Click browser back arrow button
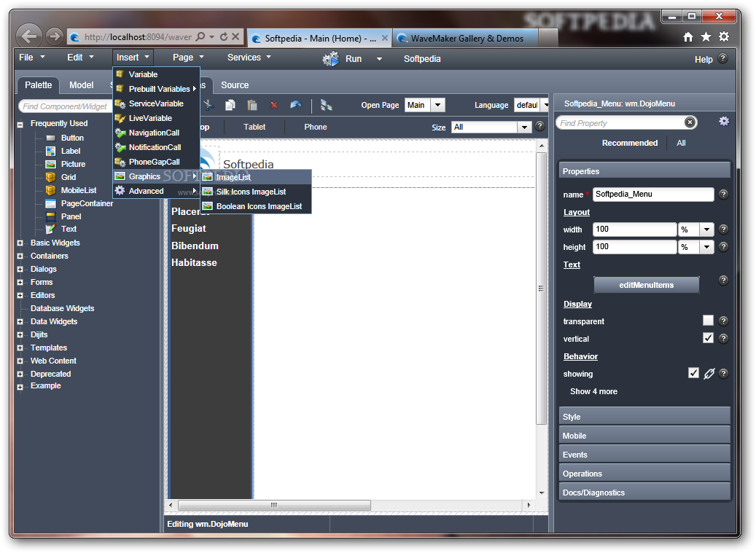Image resolution: width=756 pixels, height=553 pixels. 29,36
